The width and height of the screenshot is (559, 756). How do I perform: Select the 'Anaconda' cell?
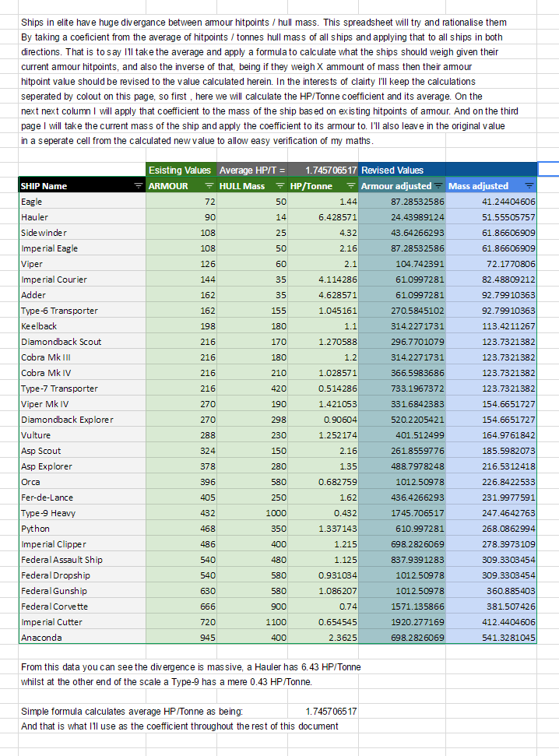[x=83, y=638]
